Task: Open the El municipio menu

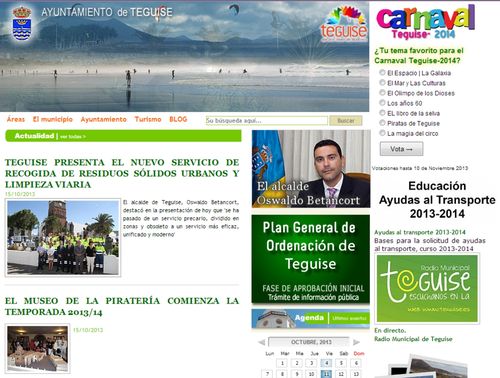Action: coord(53,119)
